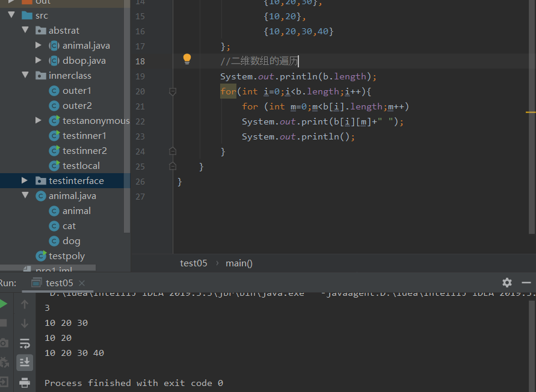
Task: Click test05 breadcrumb
Action: point(194,263)
